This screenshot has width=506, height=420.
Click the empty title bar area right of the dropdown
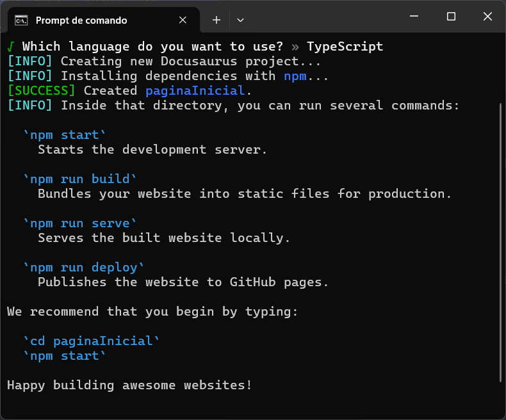(320, 17)
